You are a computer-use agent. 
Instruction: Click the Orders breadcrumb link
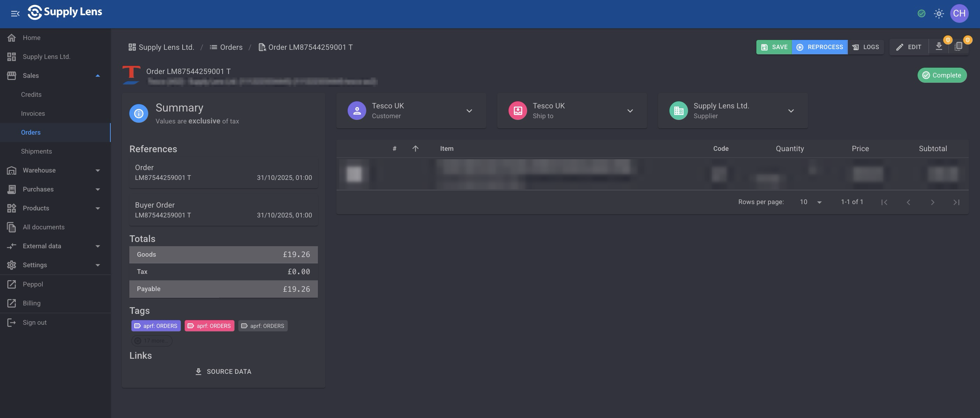click(226, 47)
